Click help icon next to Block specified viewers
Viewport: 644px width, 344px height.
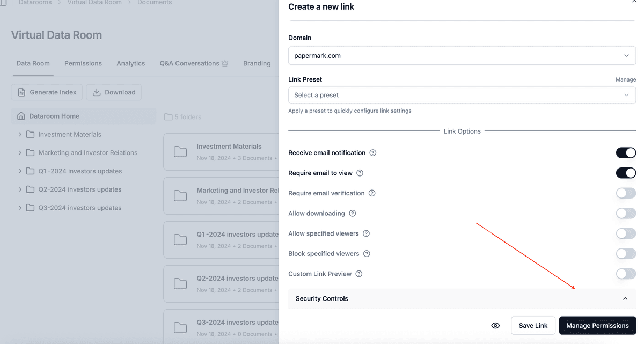point(367,254)
